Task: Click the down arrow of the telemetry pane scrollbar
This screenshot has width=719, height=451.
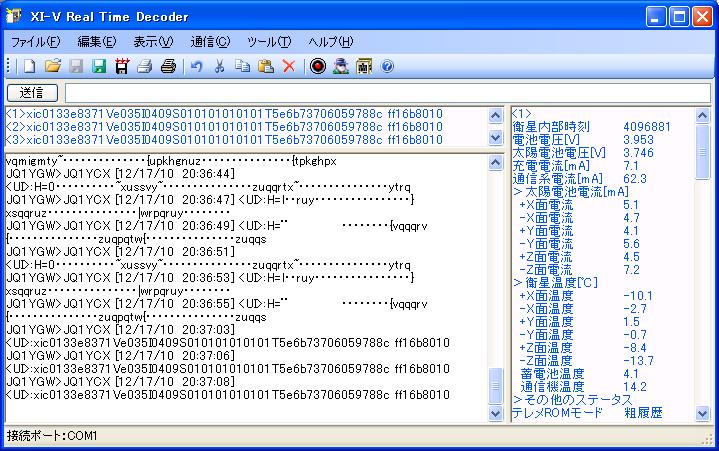Action: 702,413
